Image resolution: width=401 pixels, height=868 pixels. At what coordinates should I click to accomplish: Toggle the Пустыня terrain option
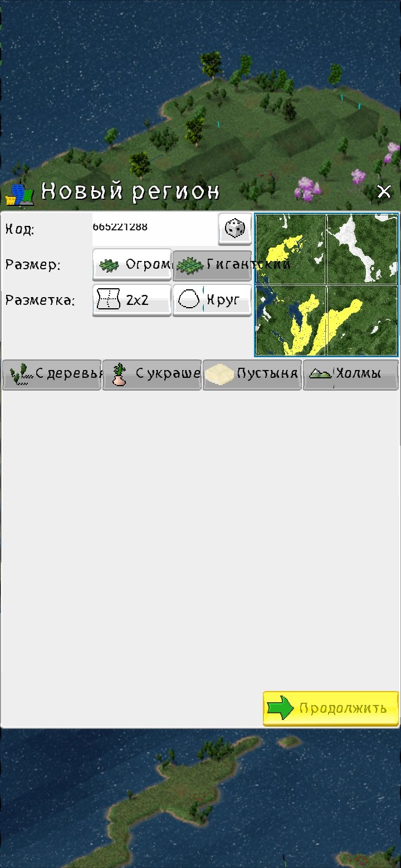tap(252, 374)
